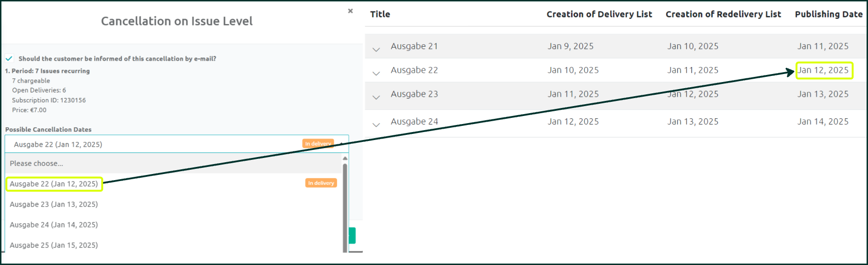Toggle the inform customer by e-mail checkbox
Screen dimensions: 868x265
point(9,58)
